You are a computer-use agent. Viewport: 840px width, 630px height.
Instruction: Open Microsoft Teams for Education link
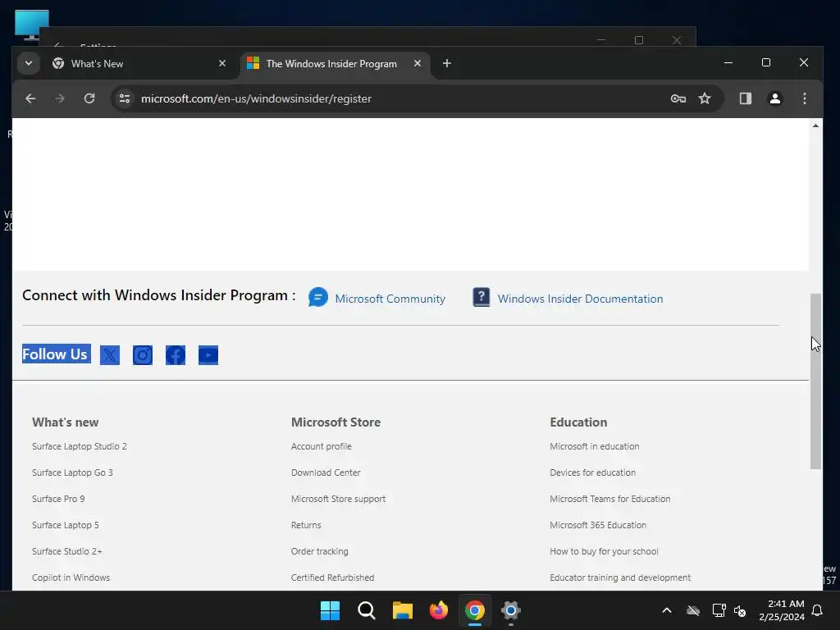pyautogui.click(x=610, y=499)
